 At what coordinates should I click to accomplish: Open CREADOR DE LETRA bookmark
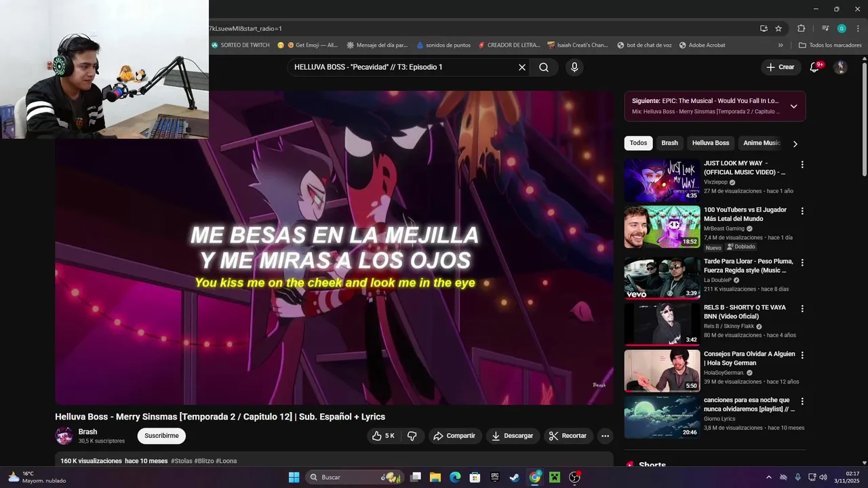pyautogui.click(x=509, y=45)
